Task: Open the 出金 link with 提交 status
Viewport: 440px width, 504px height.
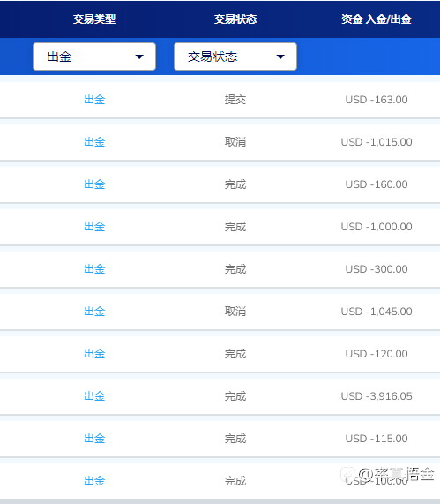Action: [94, 100]
